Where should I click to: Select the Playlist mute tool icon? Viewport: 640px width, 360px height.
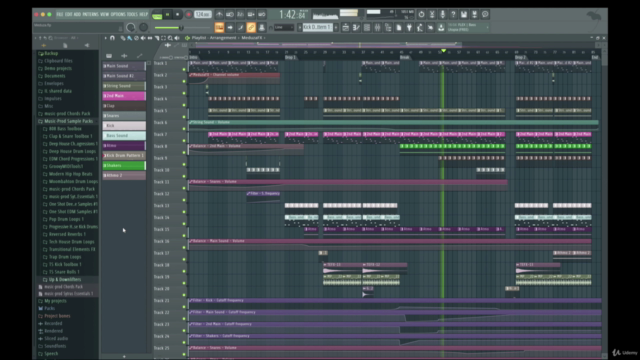pyautogui.click(x=143, y=38)
